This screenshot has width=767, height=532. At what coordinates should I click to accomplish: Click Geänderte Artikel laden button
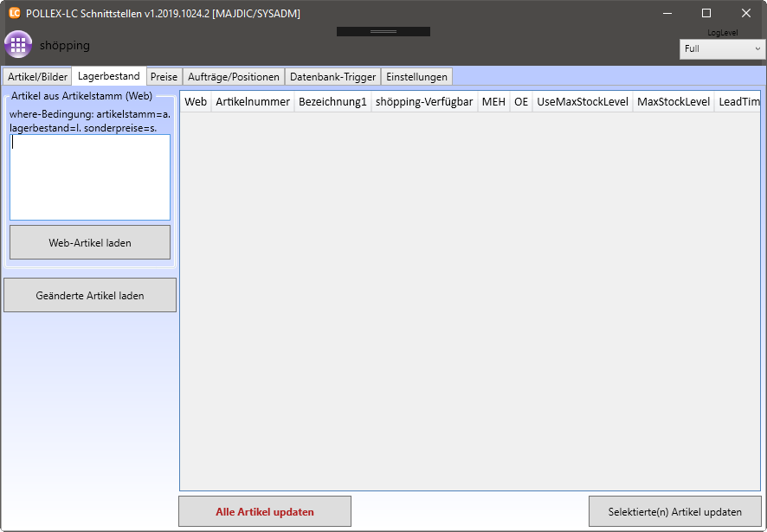tap(90, 295)
